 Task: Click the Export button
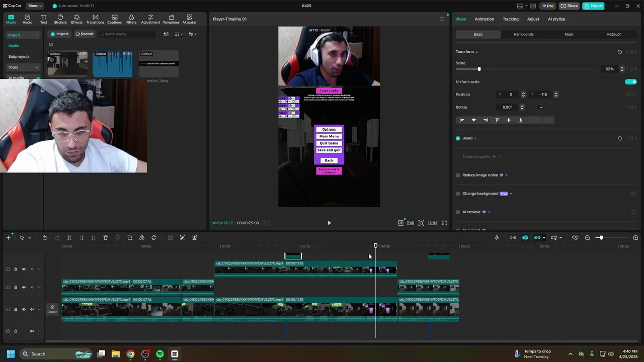point(593,6)
